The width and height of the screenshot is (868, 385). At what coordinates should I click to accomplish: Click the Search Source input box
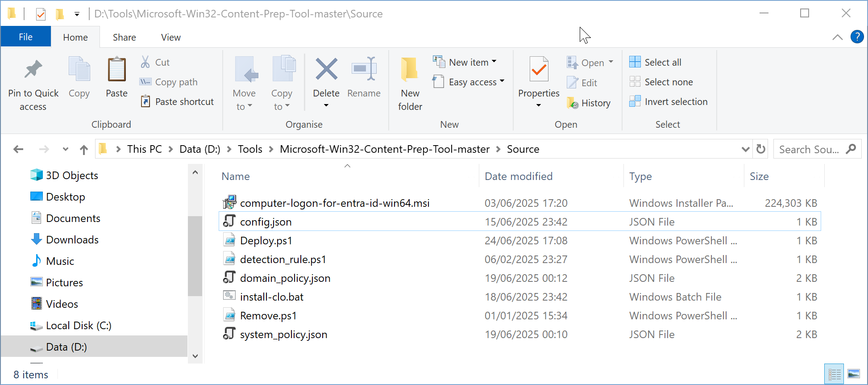(x=809, y=149)
